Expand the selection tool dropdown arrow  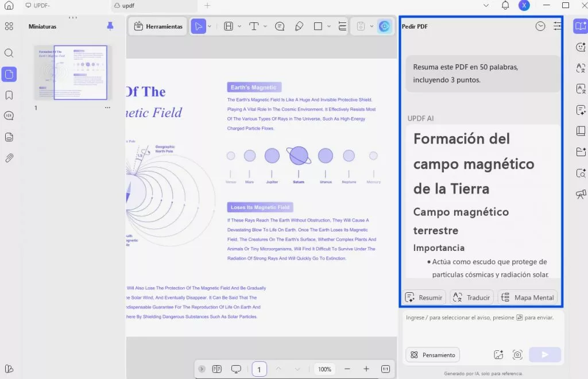click(x=210, y=26)
